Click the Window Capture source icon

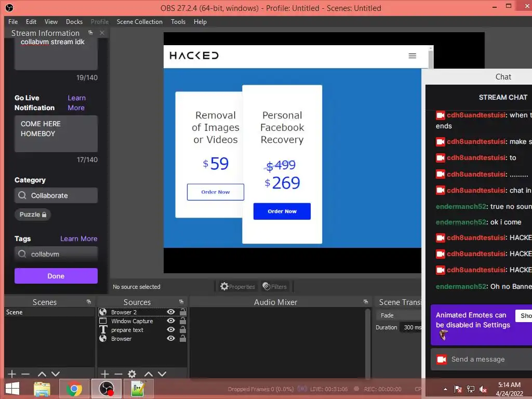coord(103,321)
